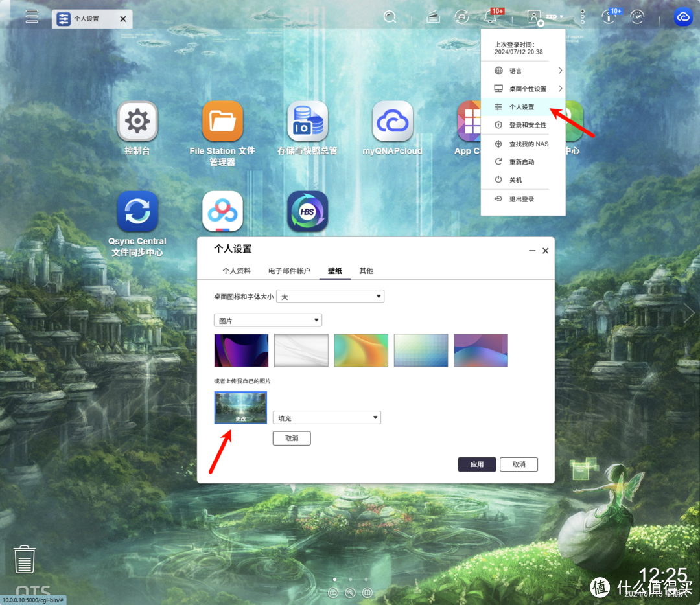The width and height of the screenshot is (700, 605).
Task: Open the main hamburger menu
Action: [x=32, y=17]
